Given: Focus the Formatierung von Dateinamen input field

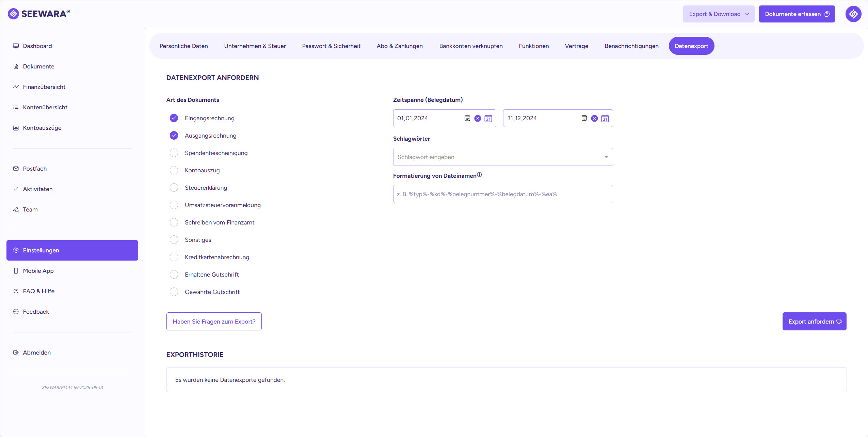Looking at the screenshot, I should 502,194.
